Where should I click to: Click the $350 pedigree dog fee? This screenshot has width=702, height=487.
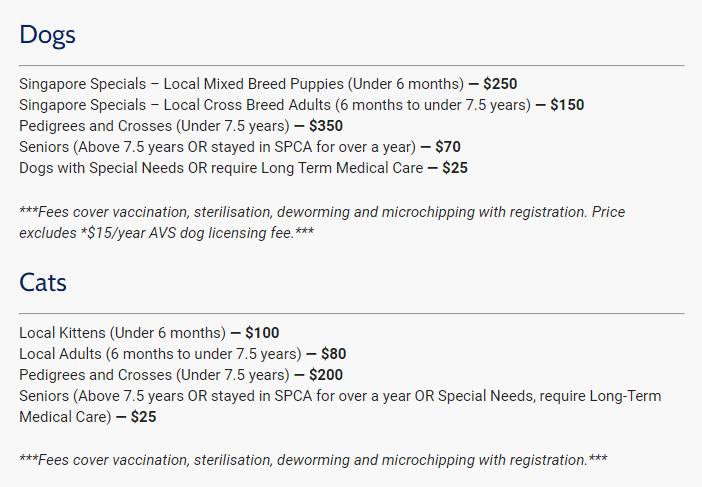coord(326,126)
